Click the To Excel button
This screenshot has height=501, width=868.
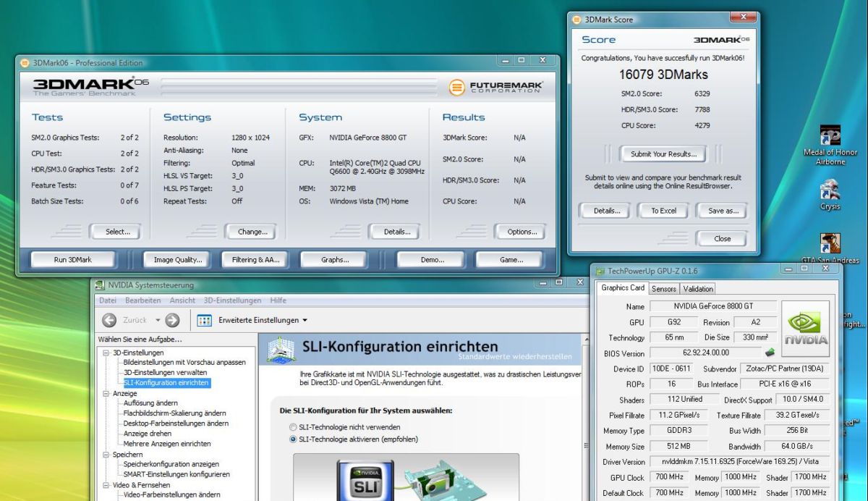click(x=663, y=211)
